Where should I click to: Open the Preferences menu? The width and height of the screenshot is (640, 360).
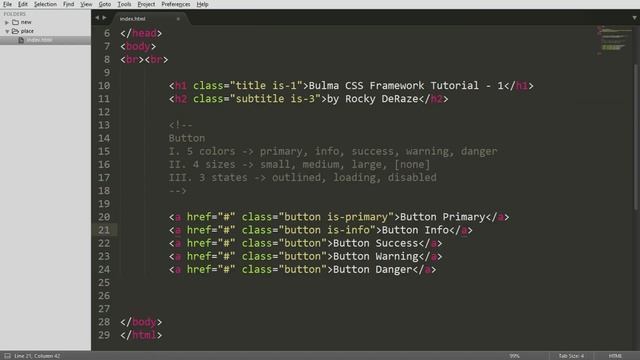(x=176, y=4)
